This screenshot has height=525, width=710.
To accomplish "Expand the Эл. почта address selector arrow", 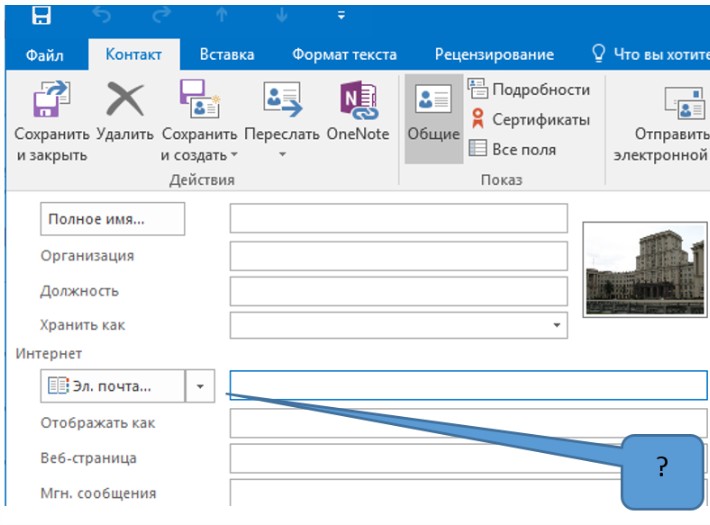I will (x=200, y=386).
